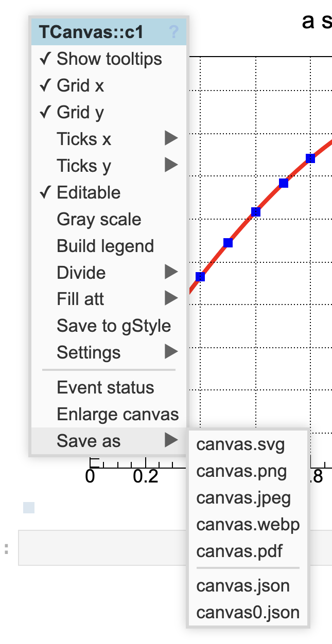Save the canvas as canvas.svg

click(240, 444)
